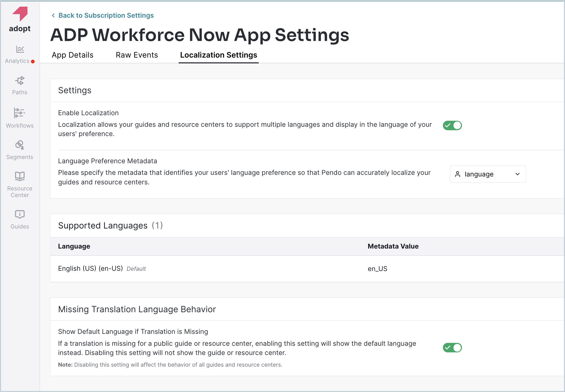Click the user icon in the language dropdown

[x=458, y=174]
